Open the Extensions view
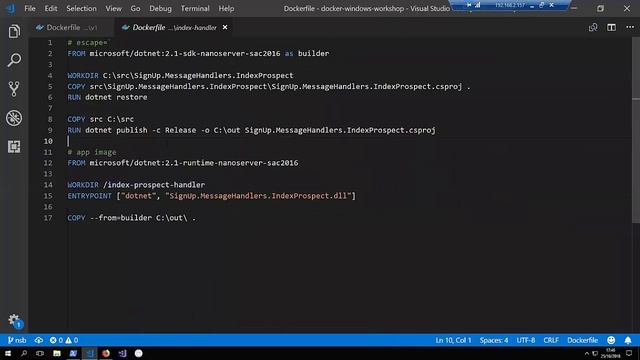The image size is (640, 360). point(14,147)
